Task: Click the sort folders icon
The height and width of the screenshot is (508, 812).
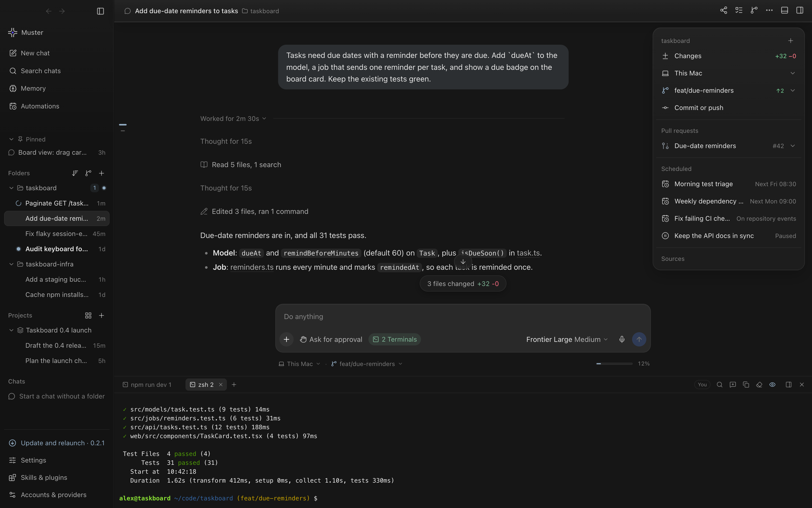Action: pyautogui.click(x=75, y=173)
